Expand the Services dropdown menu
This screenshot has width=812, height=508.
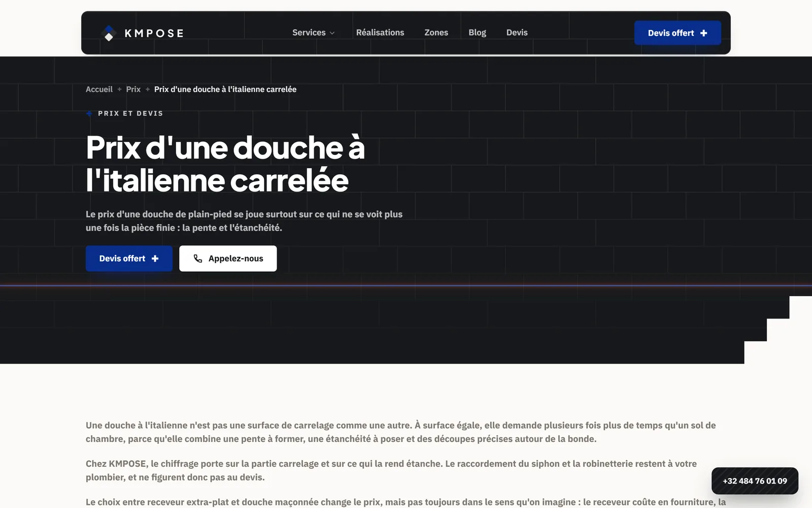[314, 33]
